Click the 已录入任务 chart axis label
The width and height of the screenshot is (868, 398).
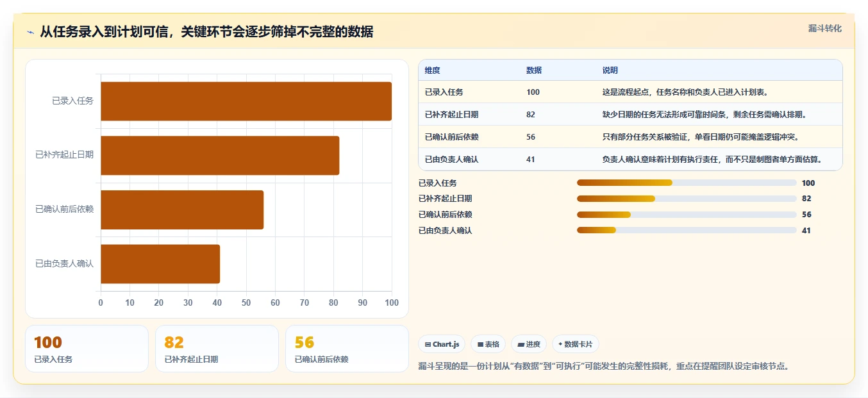[x=72, y=101]
